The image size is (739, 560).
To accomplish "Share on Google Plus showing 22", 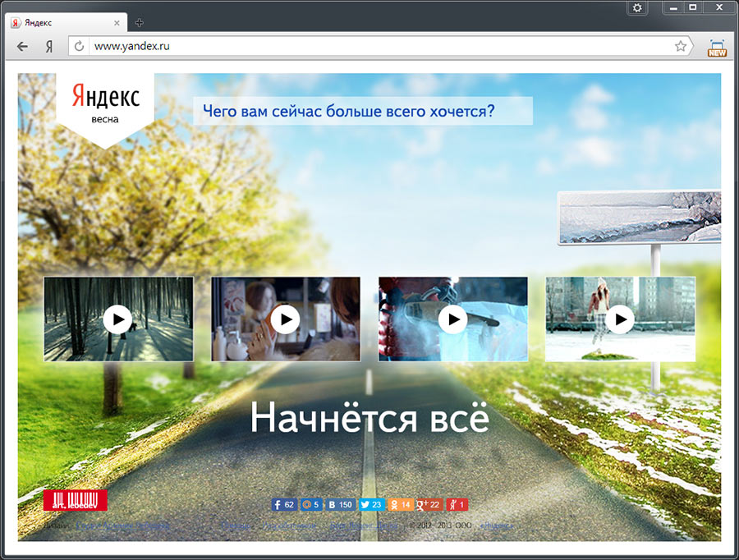I will click(x=430, y=505).
